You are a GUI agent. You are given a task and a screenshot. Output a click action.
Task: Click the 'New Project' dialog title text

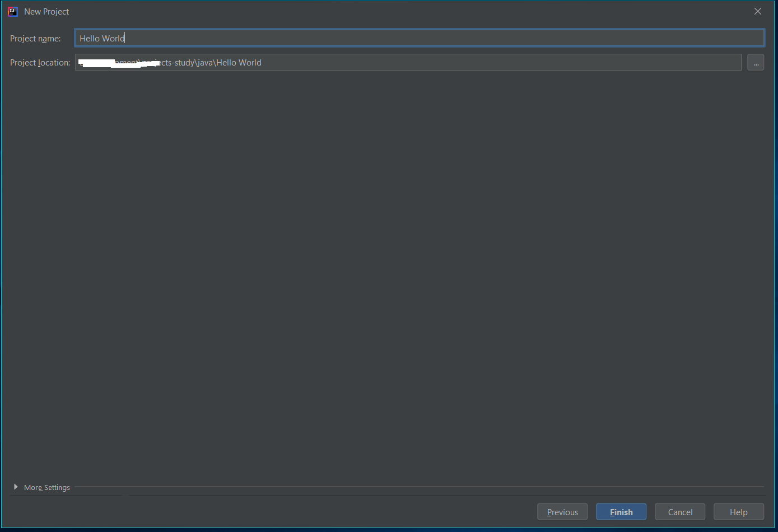click(46, 11)
